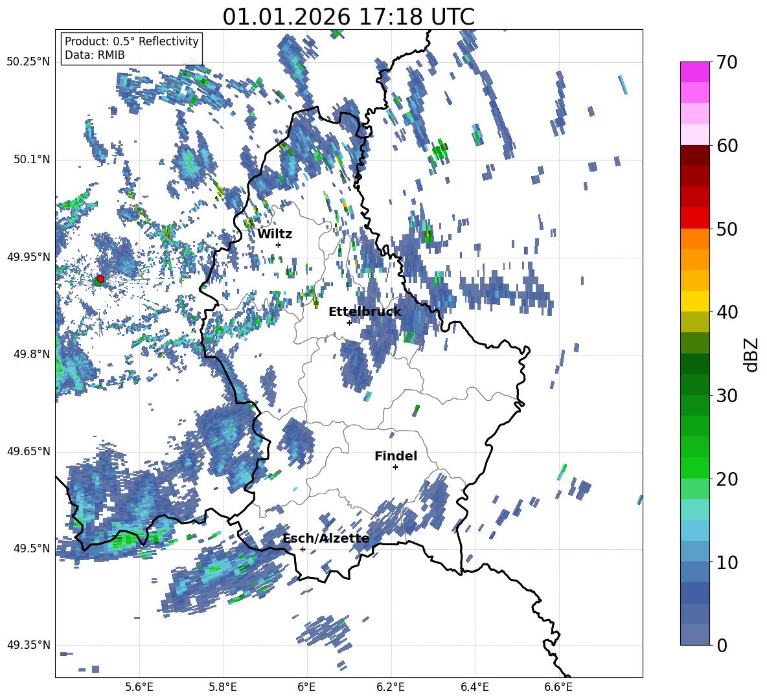
Task: Click the 70 tick on colorbar
Action: click(727, 62)
